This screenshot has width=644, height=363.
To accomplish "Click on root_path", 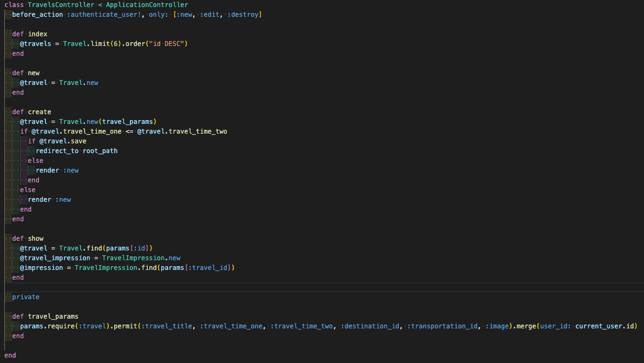I will [100, 151].
